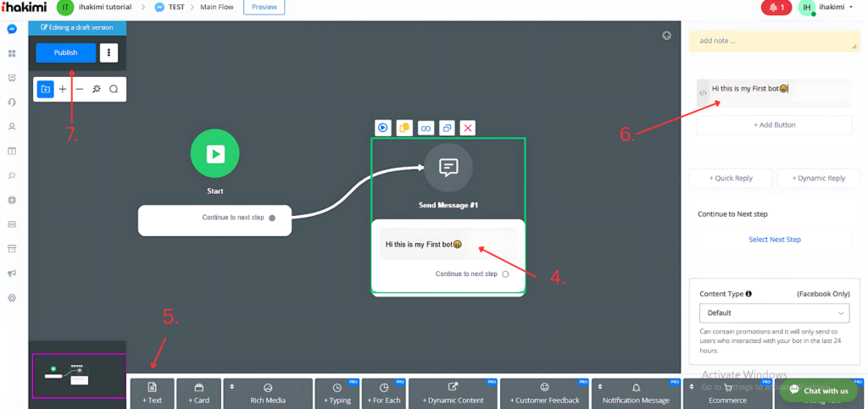Screen dimensions: 868x409
Task: Select the Send Message #1 continue connector circle
Action: pyautogui.click(x=505, y=274)
